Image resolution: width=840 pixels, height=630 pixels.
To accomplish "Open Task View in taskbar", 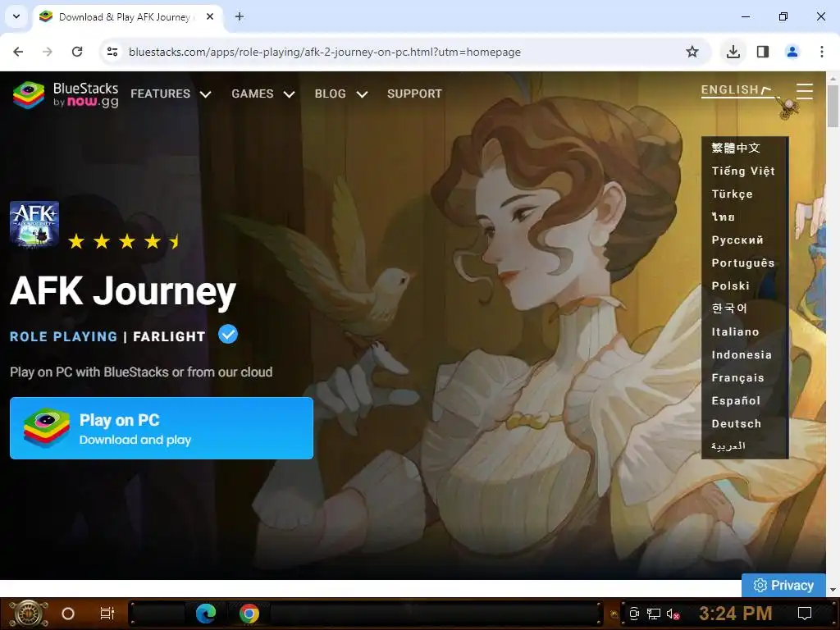I will click(x=107, y=614).
